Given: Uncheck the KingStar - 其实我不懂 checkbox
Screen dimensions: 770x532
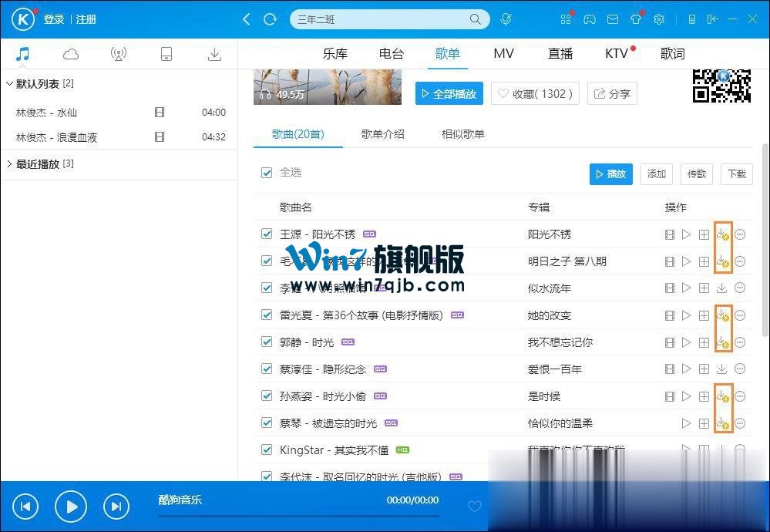Looking at the screenshot, I should point(267,450).
